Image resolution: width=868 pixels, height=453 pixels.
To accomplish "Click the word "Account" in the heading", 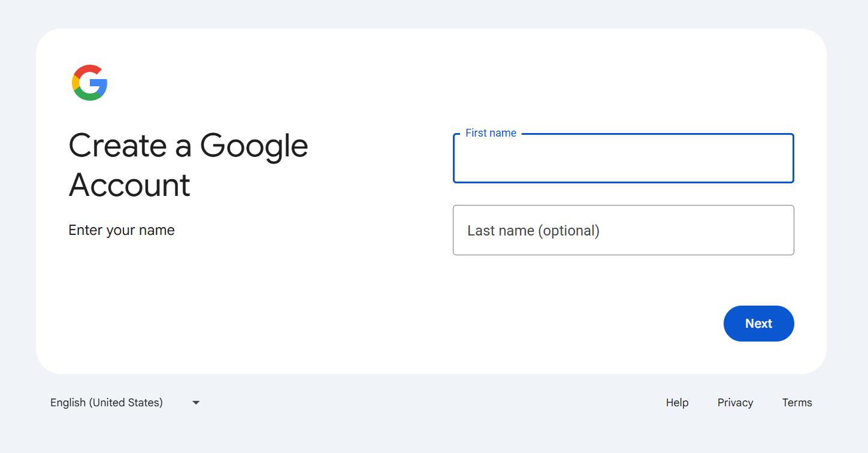I will (x=129, y=185).
